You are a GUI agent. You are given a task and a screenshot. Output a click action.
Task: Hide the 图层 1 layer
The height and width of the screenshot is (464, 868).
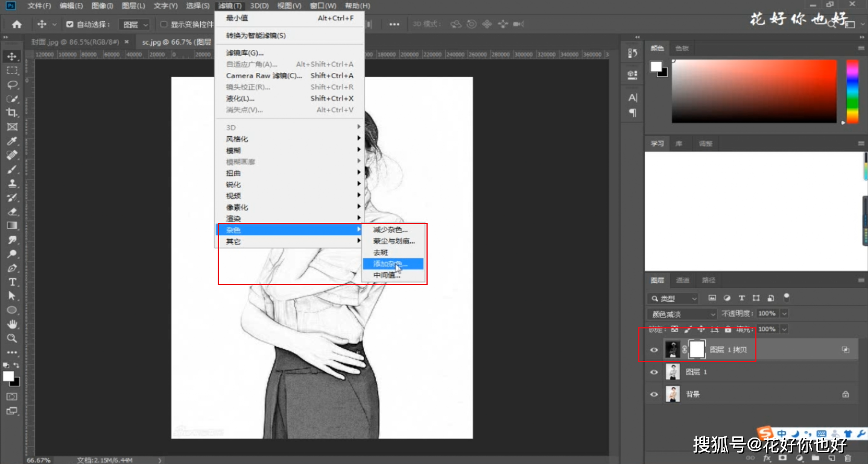(654, 372)
